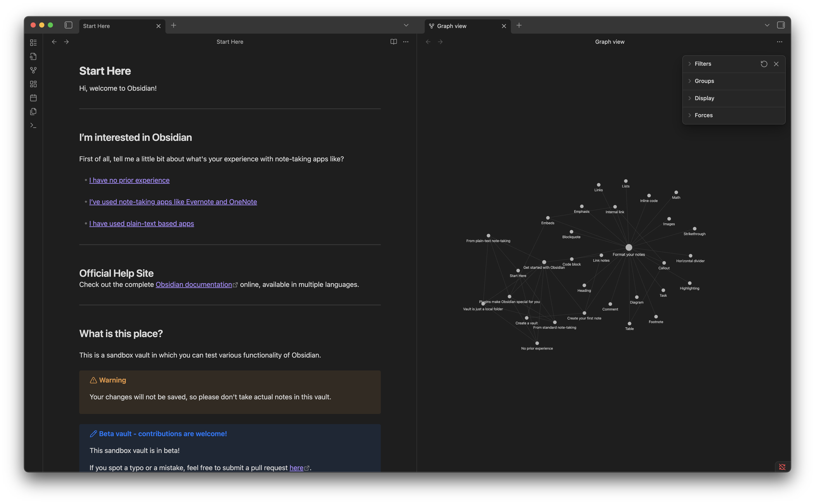The height and width of the screenshot is (504, 815).
Task: Expand the Groups section
Action: 704,81
